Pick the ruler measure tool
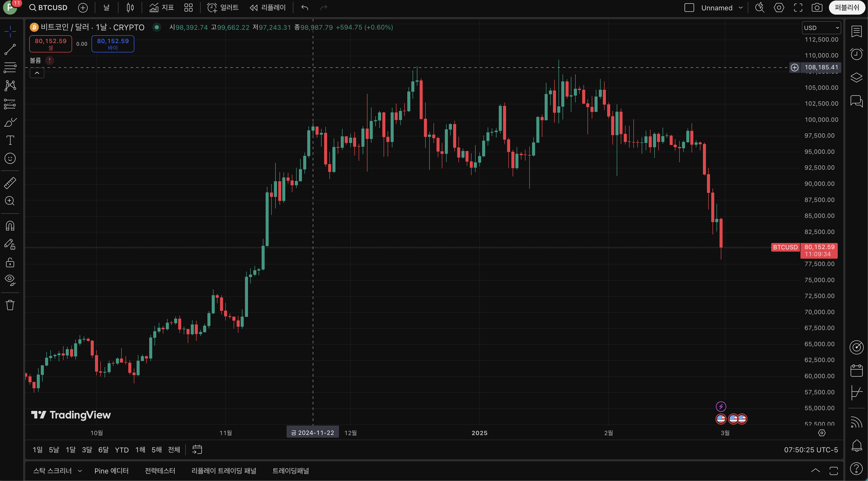This screenshot has width=868, height=481. (10, 183)
